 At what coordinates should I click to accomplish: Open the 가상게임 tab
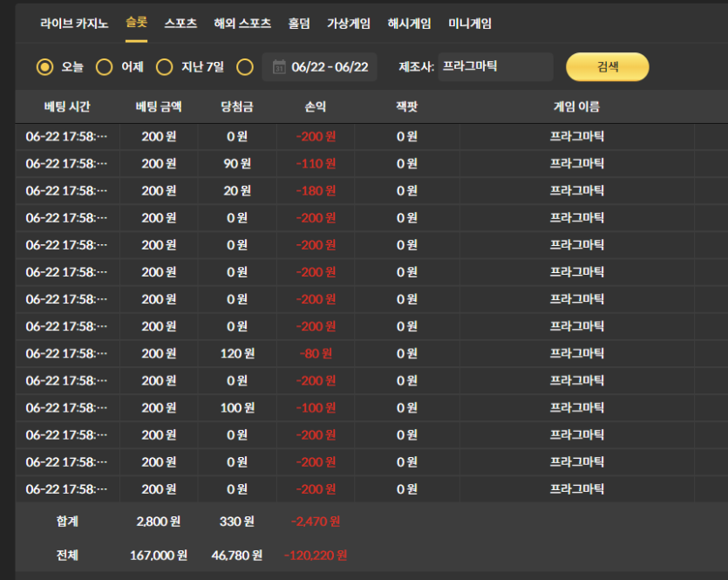pyautogui.click(x=349, y=24)
